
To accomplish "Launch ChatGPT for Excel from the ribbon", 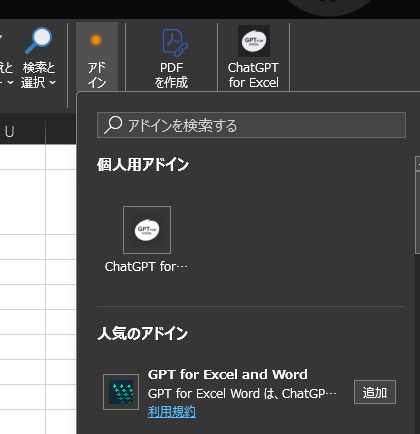I will tap(253, 57).
